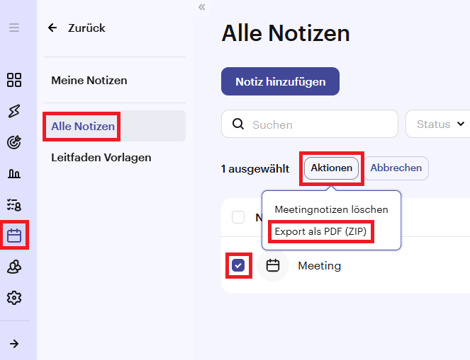Open the calendar meetings sidebar icon

(14, 236)
